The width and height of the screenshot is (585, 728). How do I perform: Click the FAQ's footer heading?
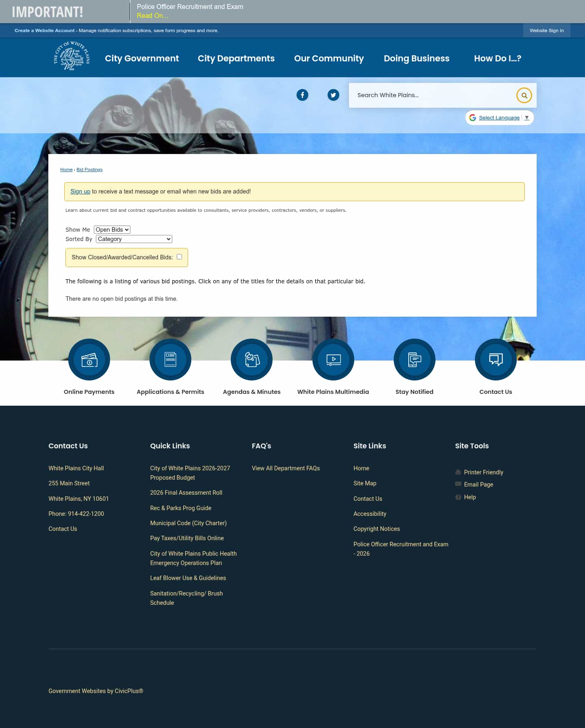(261, 446)
